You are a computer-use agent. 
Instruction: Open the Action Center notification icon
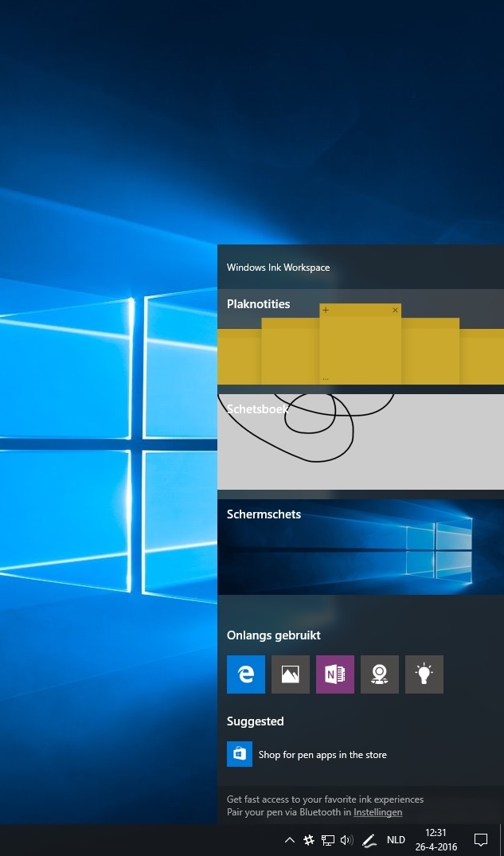point(481,839)
